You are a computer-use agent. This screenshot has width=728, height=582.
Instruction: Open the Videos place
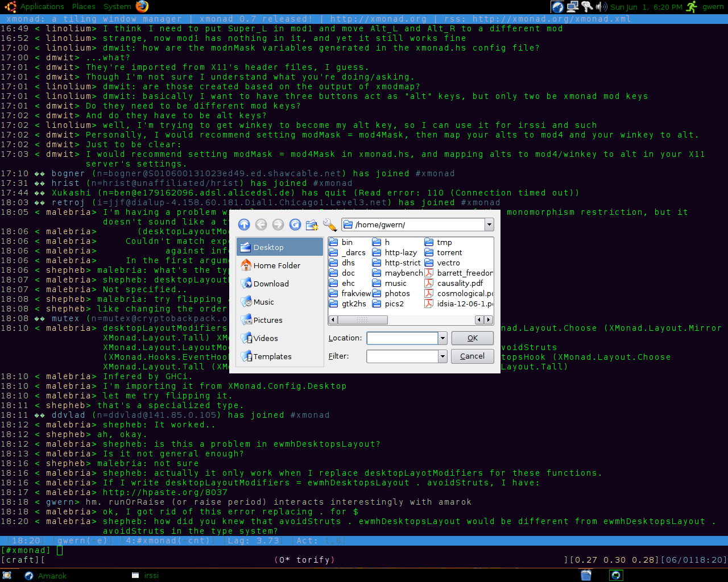tap(280, 338)
